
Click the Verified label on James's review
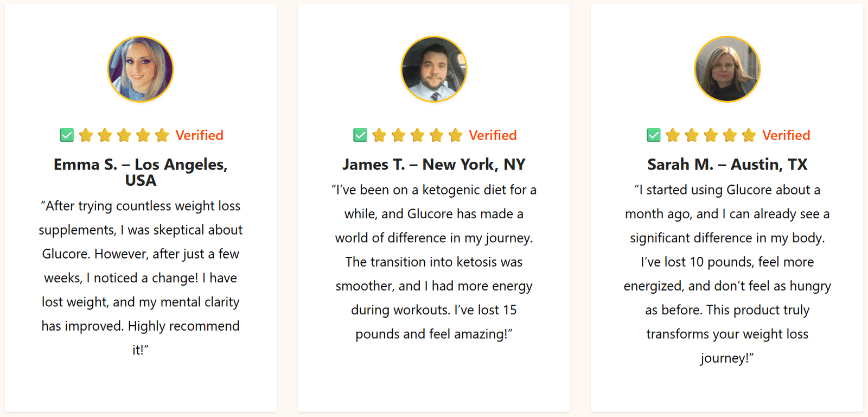[493, 135]
